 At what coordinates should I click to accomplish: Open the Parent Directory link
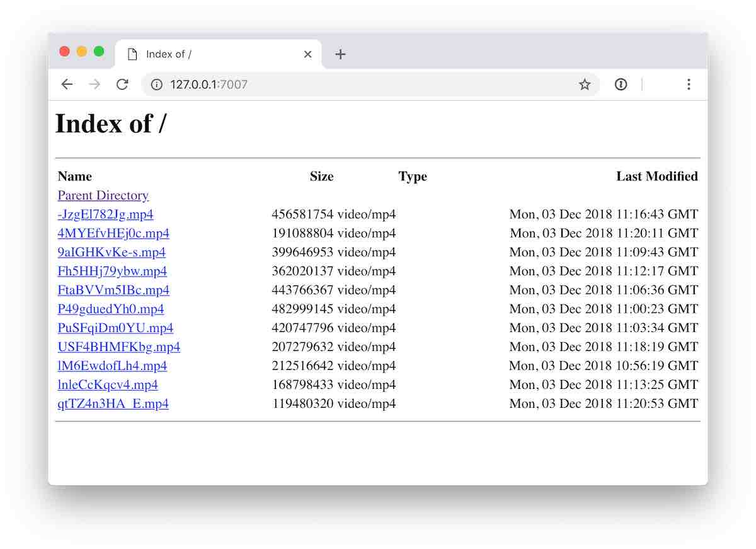click(103, 195)
